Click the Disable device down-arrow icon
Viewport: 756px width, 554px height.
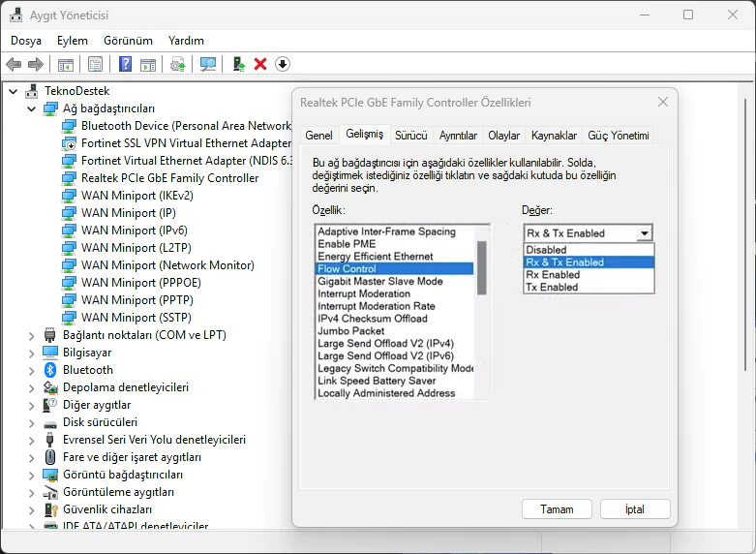pos(283,64)
